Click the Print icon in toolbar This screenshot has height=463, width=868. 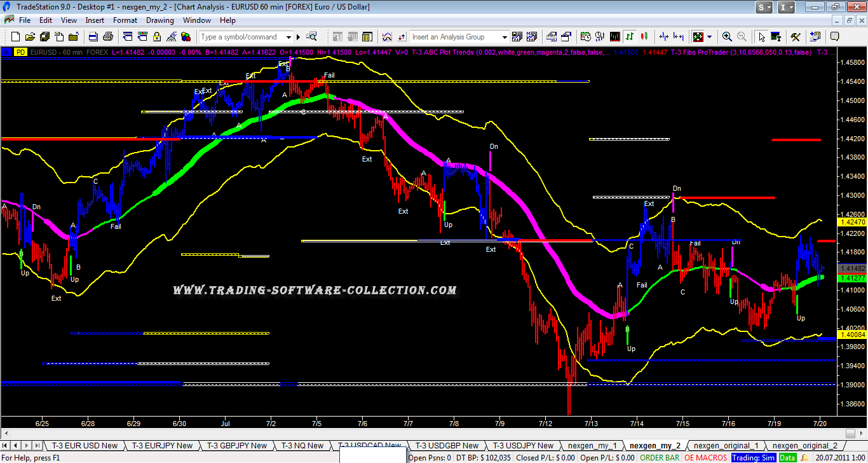[x=107, y=37]
